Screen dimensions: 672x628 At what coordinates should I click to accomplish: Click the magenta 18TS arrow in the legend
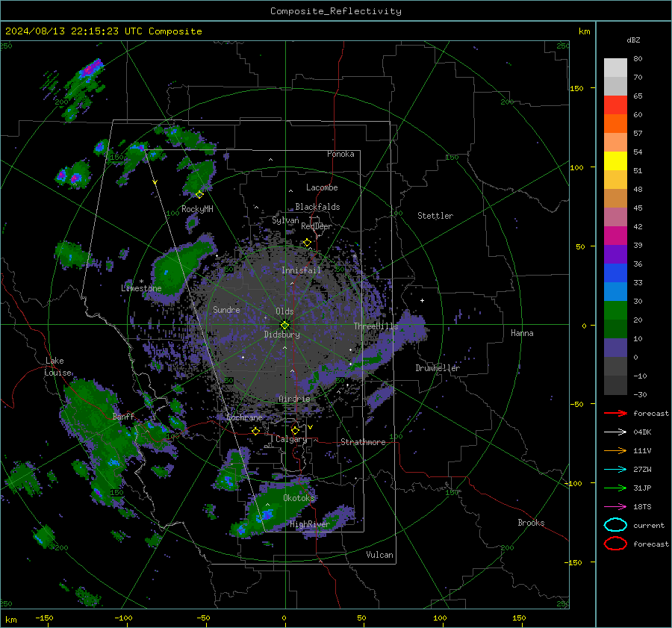tap(615, 507)
